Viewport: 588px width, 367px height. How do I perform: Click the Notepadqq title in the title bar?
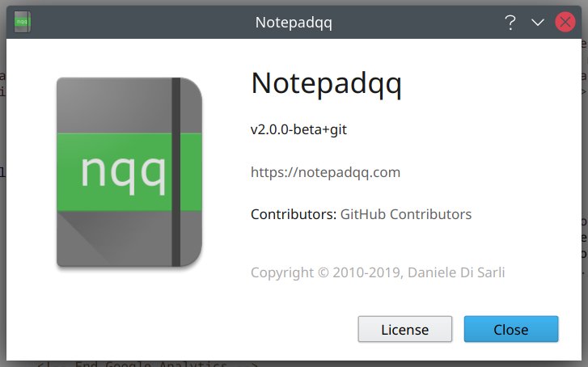tap(294, 23)
